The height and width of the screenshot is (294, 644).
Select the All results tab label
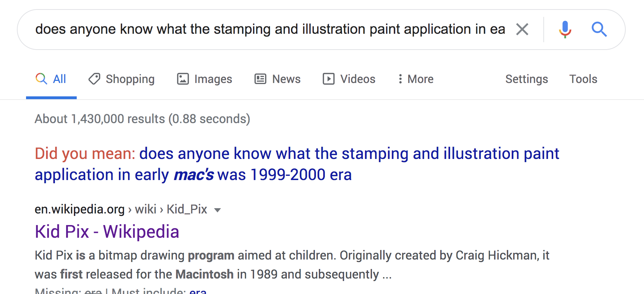click(x=59, y=79)
